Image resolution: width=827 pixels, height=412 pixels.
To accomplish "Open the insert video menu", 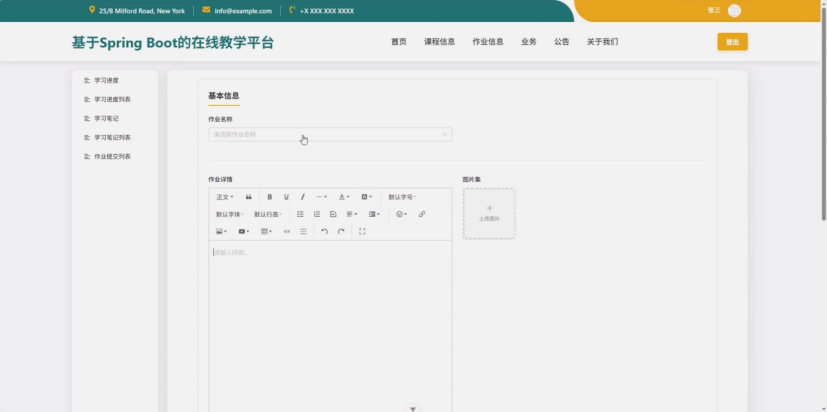I will 244,232.
